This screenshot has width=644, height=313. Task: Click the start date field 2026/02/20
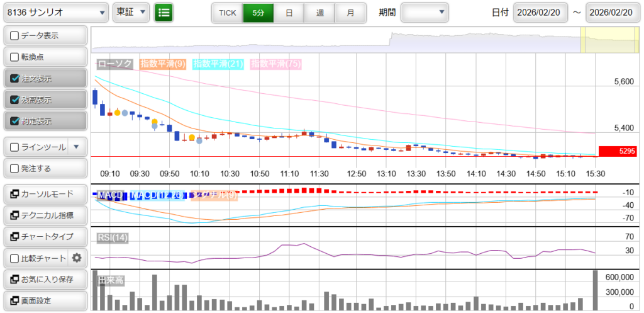click(541, 13)
